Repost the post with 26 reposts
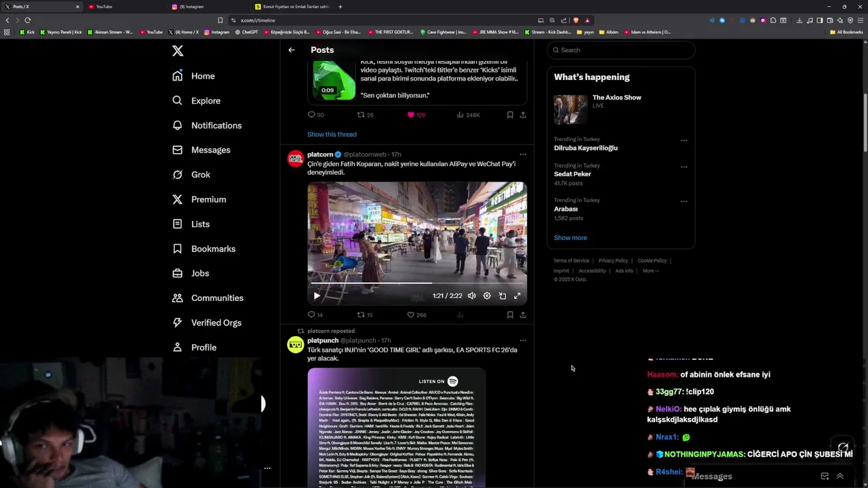 click(x=365, y=115)
